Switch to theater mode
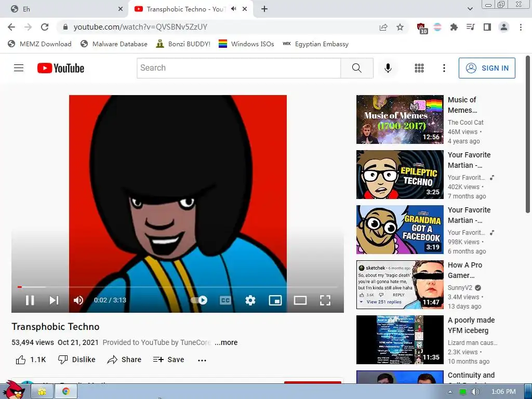This screenshot has height=399, width=532. [x=300, y=300]
